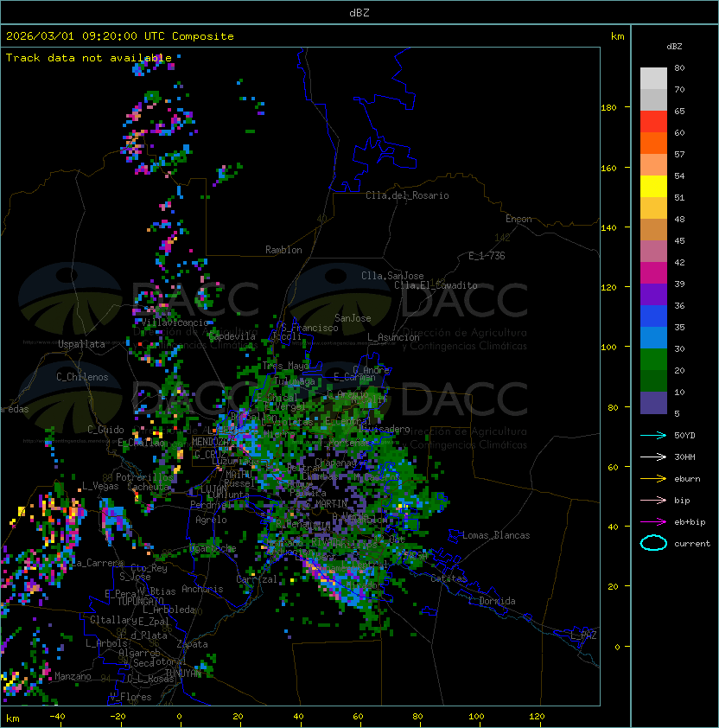The height and width of the screenshot is (728, 719).
Task: Click the 'dBZ' heading above color scale
Action: (674, 47)
